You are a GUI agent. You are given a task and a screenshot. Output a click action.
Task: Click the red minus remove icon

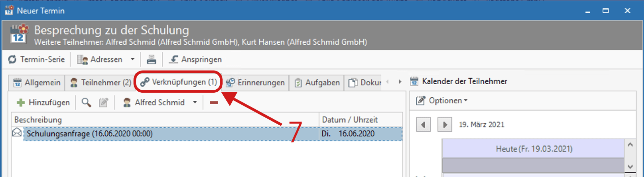point(214,102)
